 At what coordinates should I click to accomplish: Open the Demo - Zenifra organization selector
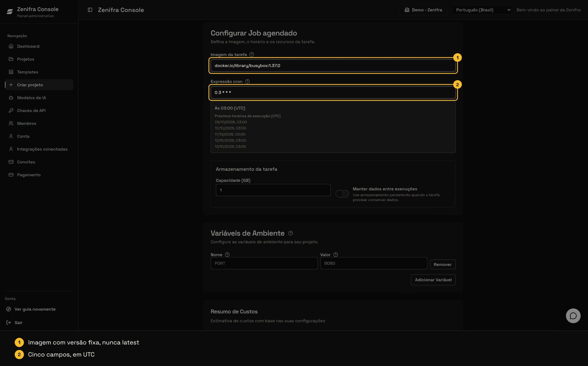423,10
